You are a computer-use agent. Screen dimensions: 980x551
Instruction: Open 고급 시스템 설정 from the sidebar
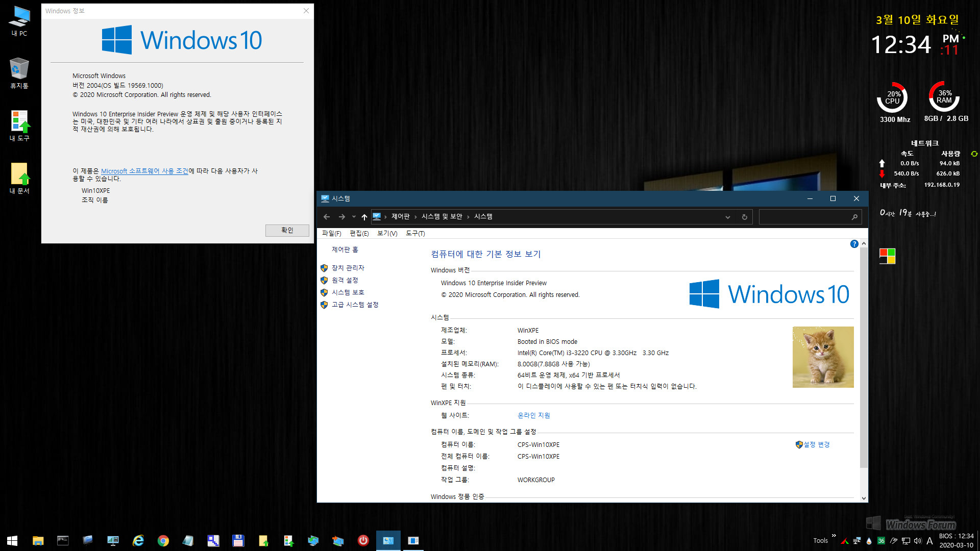(x=355, y=305)
